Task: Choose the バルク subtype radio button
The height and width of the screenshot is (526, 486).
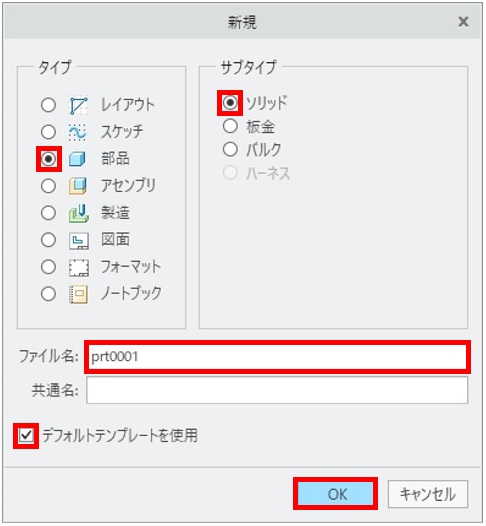Action: tap(230, 149)
